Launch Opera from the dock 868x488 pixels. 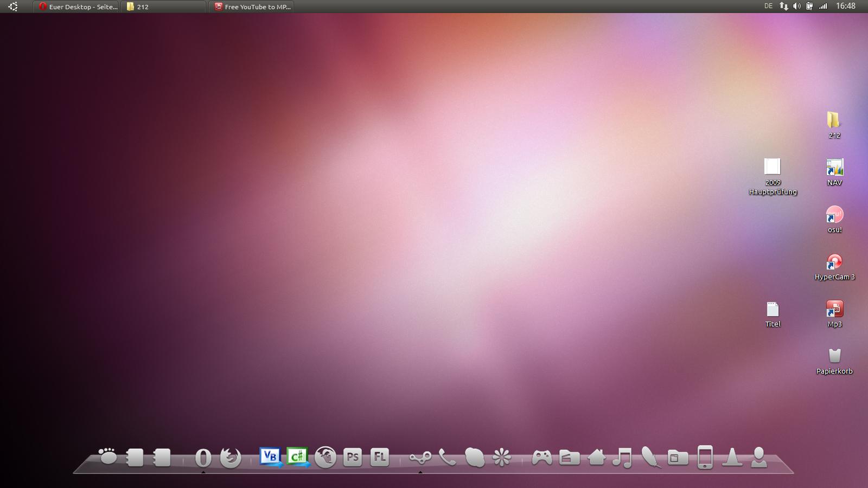click(203, 458)
